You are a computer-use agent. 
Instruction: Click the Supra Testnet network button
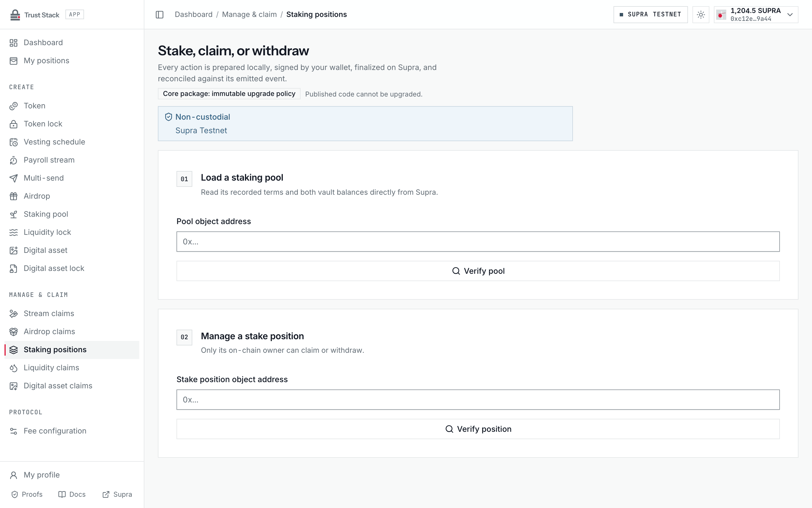coord(650,14)
